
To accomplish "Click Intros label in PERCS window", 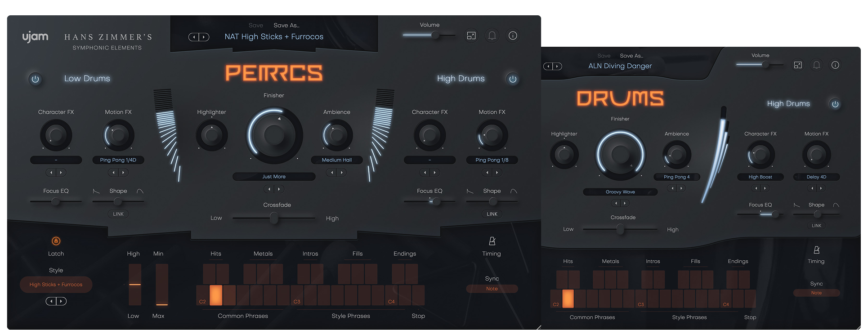I will click(x=310, y=254).
